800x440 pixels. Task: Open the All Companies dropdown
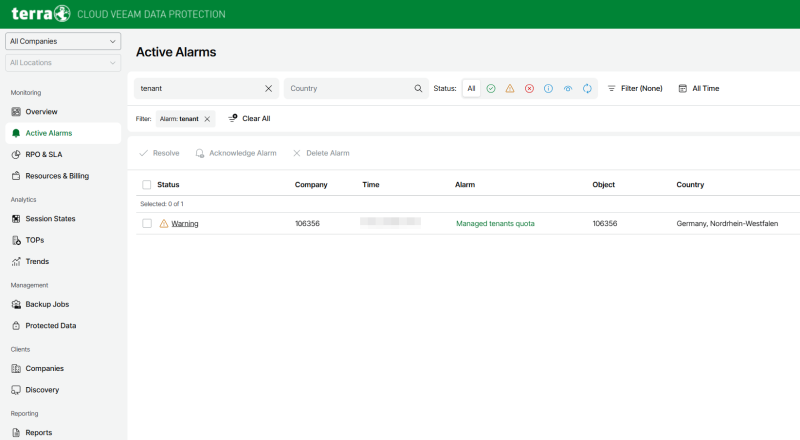(x=63, y=41)
